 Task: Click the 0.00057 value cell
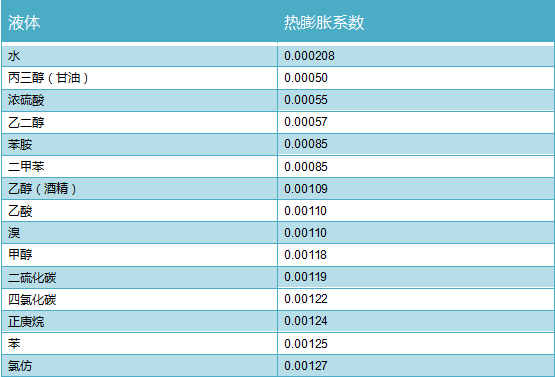pyautogui.click(x=416, y=122)
